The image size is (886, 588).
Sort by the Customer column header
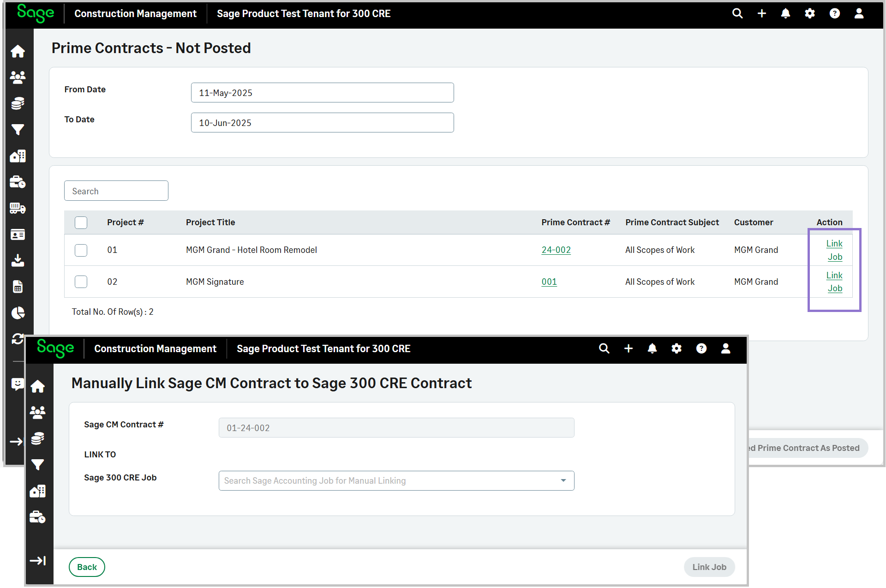pyautogui.click(x=753, y=222)
